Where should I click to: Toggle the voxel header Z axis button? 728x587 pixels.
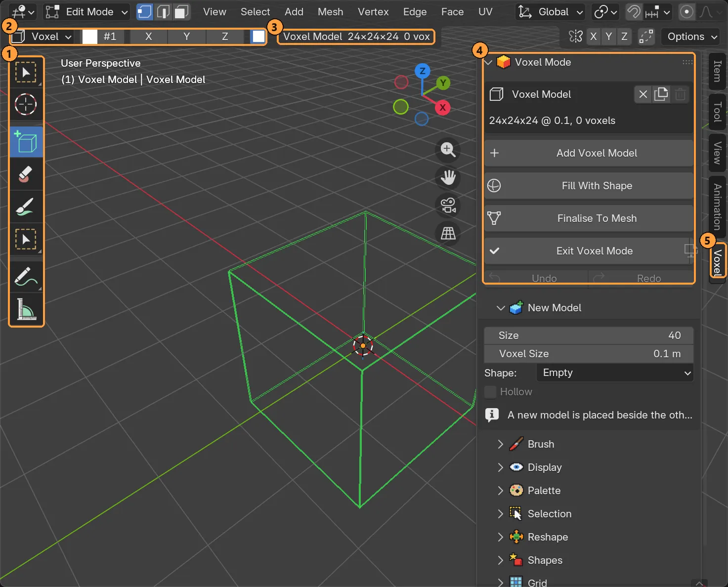225,37
